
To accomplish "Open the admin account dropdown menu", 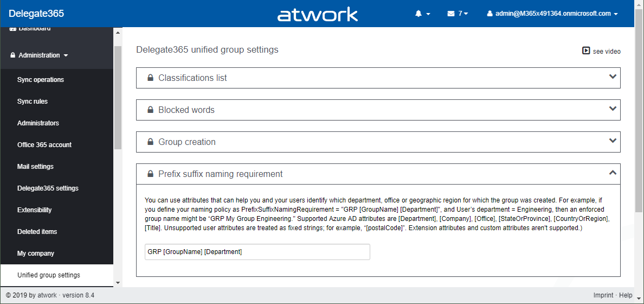I will [552, 14].
